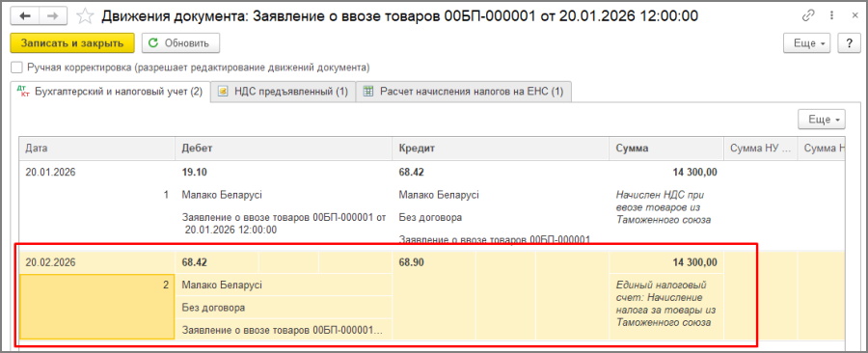Switch to НДС предъявленный (1) tab

(x=284, y=92)
